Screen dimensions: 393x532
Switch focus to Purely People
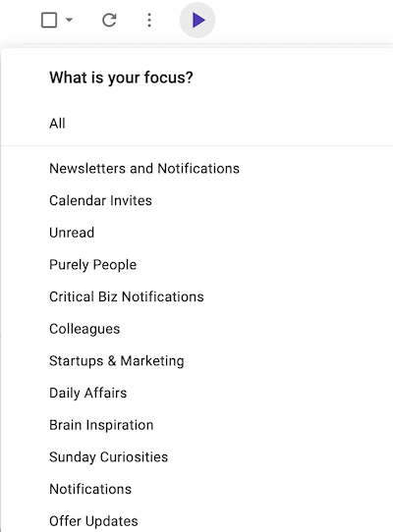[x=197, y=265]
